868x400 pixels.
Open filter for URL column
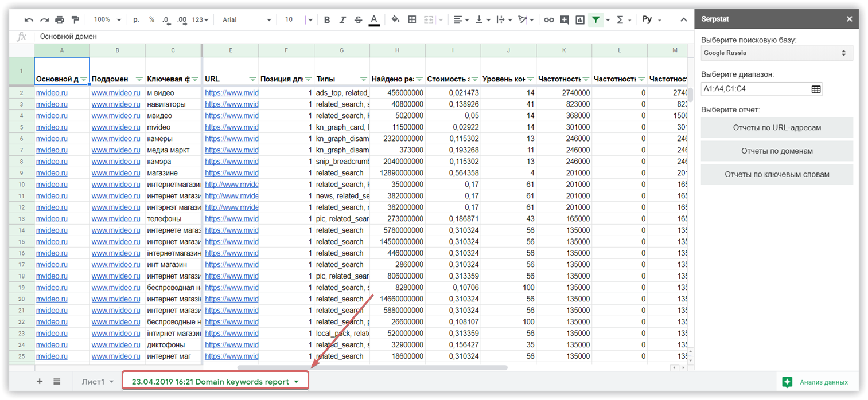coord(252,79)
